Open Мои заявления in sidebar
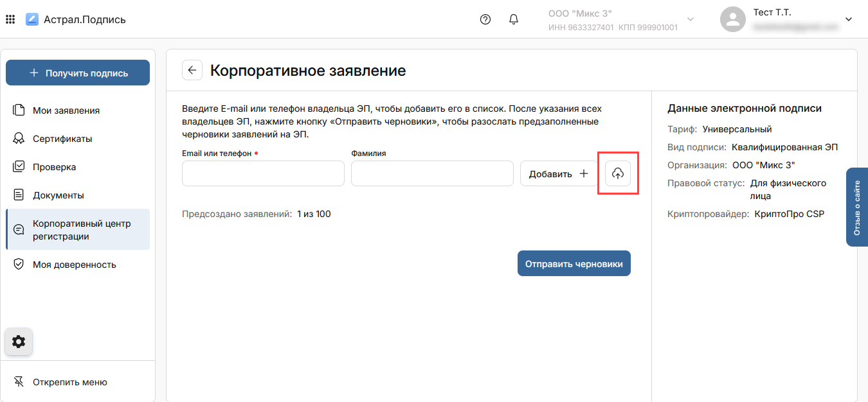The width and height of the screenshot is (868, 402). click(66, 110)
